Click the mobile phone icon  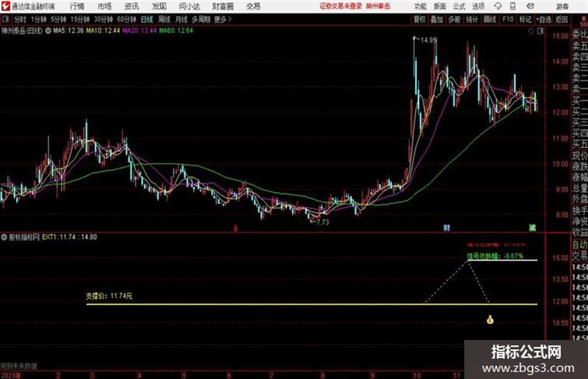click(x=513, y=6)
